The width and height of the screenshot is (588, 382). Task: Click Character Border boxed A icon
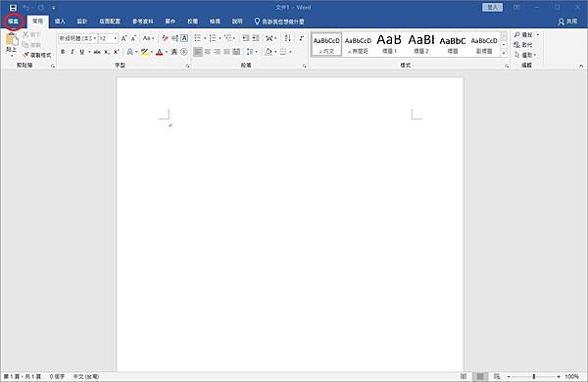184,38
